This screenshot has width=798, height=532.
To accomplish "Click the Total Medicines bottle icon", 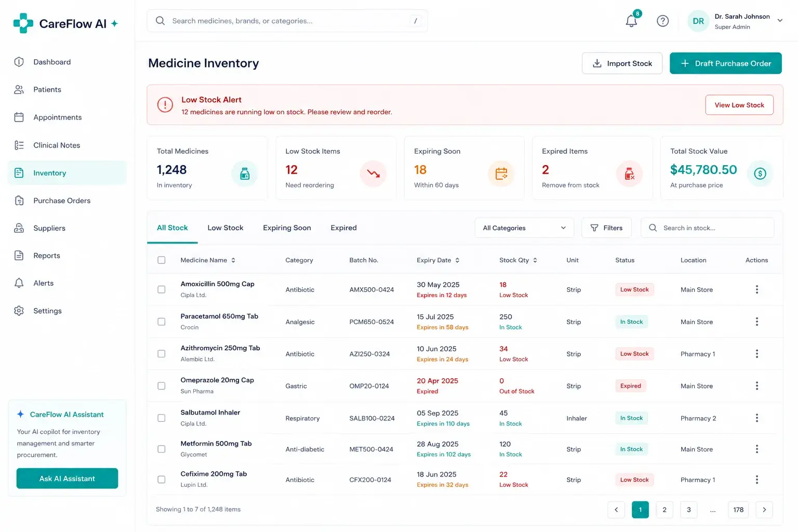I will click(245, 174).
